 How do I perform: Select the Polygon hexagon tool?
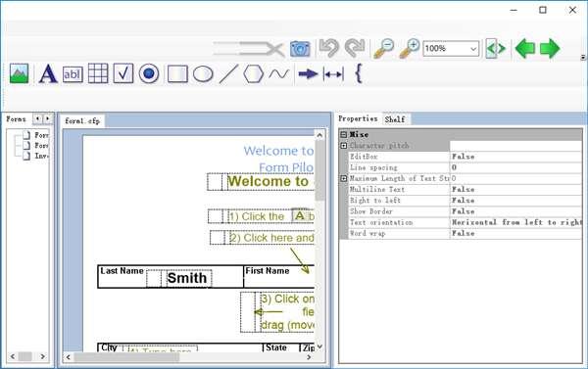[254, 73]
